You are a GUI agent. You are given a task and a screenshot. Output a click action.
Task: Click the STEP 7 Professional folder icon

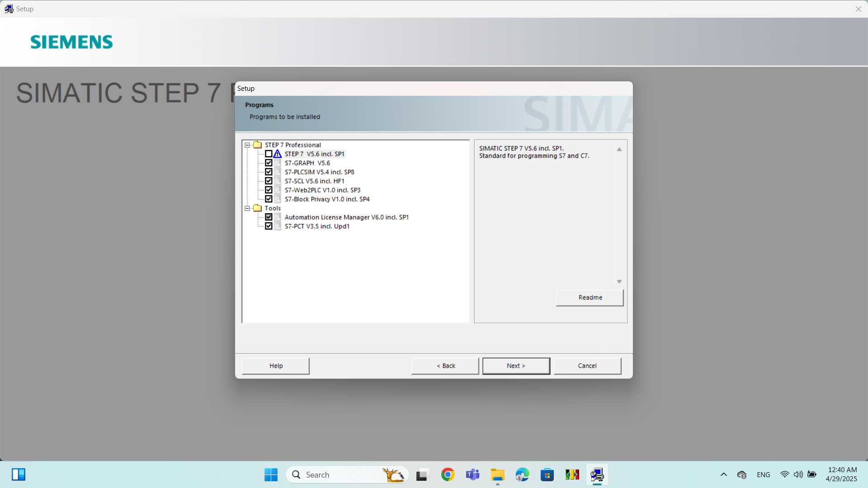pyautogui.click(x=258, y=145)
